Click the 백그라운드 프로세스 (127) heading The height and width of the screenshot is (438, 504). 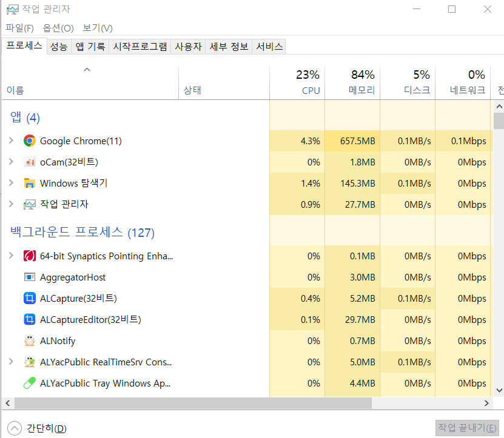[82, 232]
